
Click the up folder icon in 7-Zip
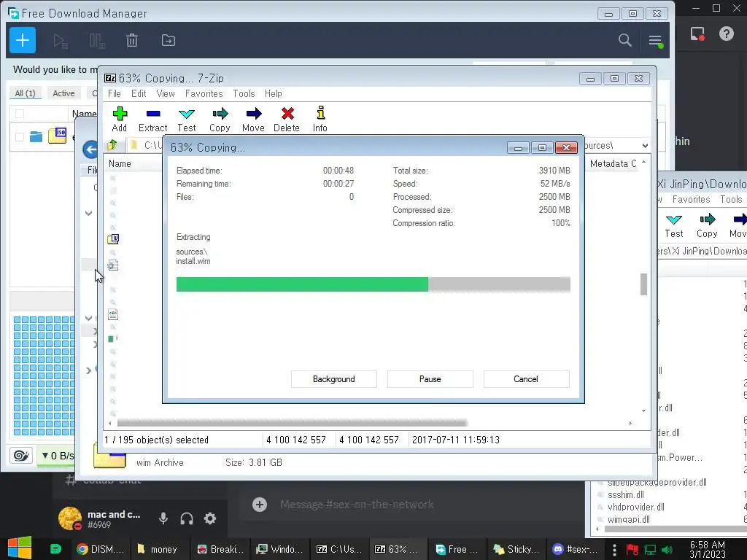[112, 145]
